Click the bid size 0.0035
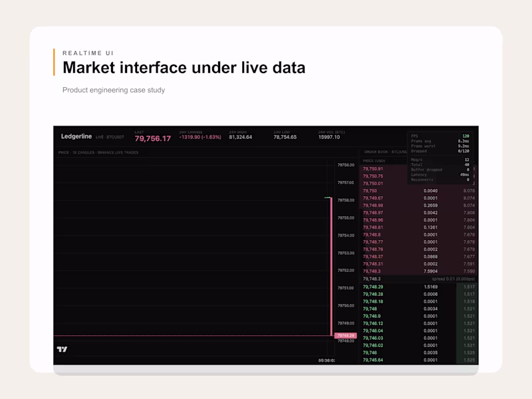 (430, 353)
